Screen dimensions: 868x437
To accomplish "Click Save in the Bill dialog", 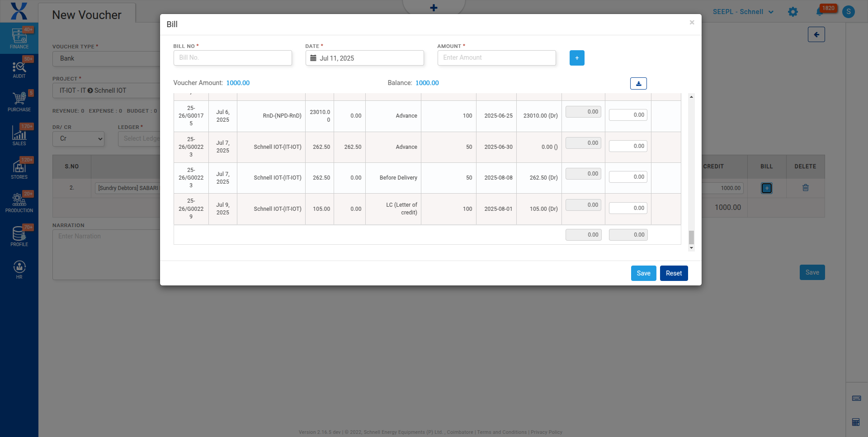I will coord(643,273).
